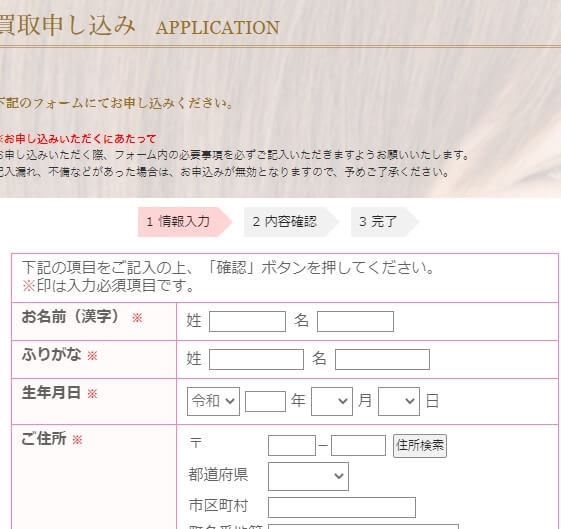561x529 pixels.
Task: Click the first postal code box after 〒
Action: point(292,445)
